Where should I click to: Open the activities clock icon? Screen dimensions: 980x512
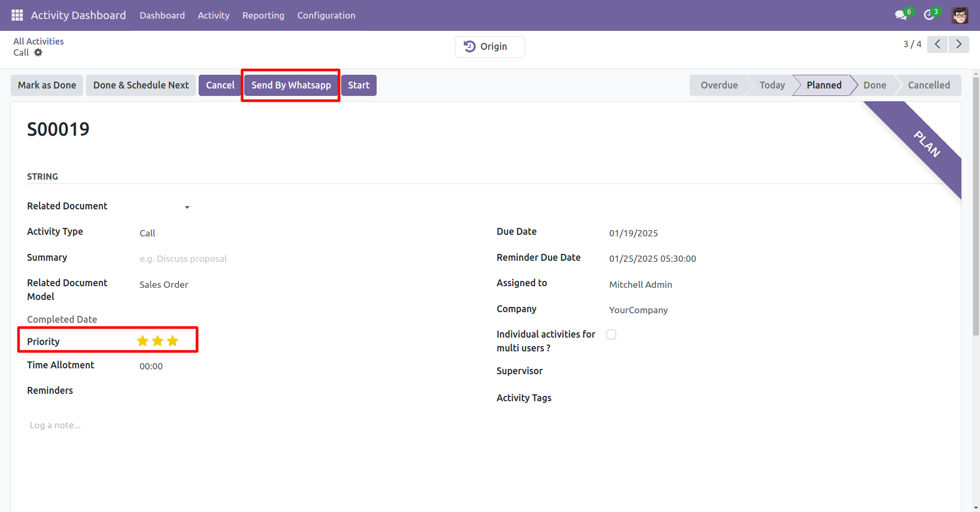pos(929,15)
